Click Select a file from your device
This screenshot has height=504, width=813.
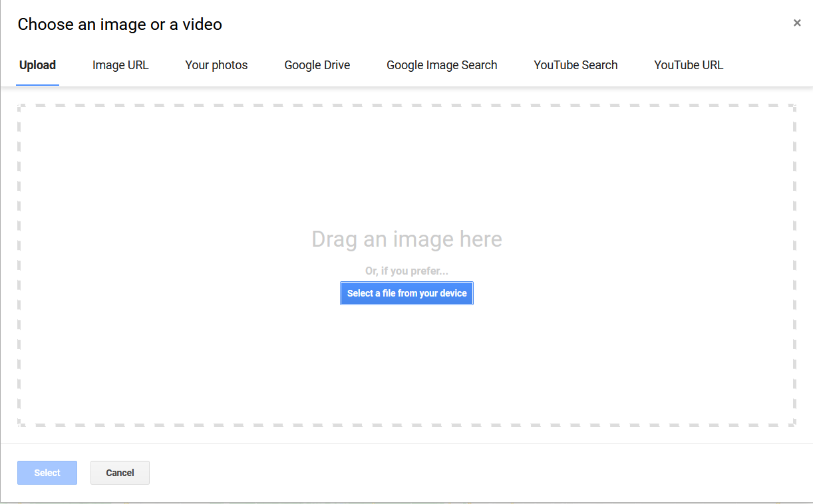coord(406,293)
